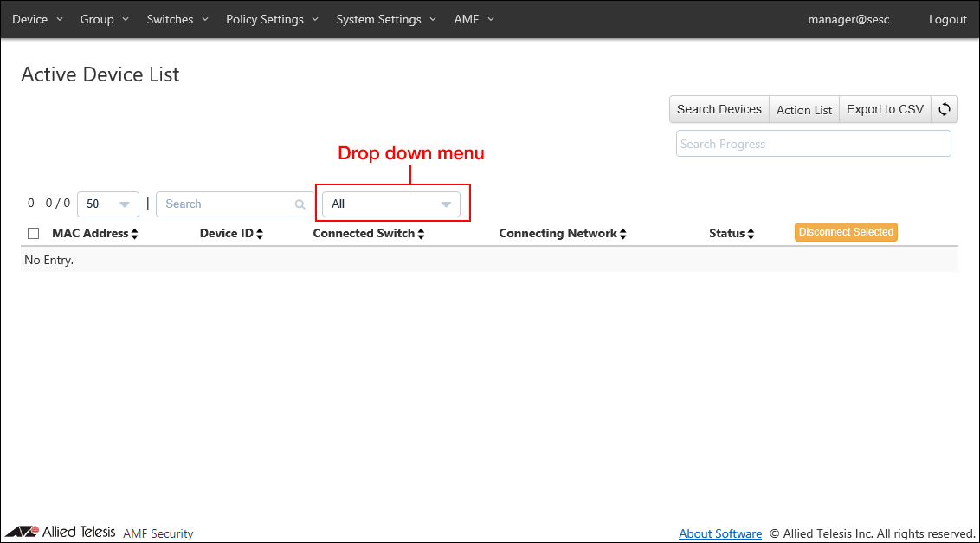Open the Device menu
The height and width of the screenshot is (543, 980).
click(37, 19)
